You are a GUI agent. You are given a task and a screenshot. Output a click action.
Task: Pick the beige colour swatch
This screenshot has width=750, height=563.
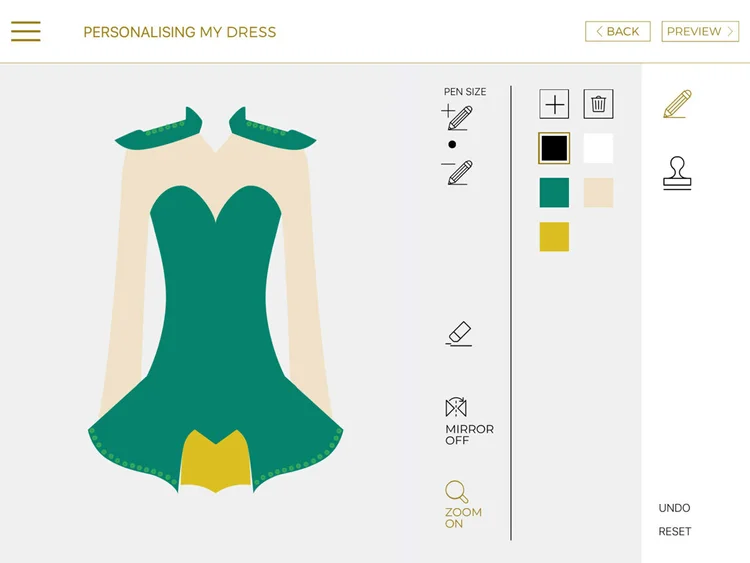[598, 192]
